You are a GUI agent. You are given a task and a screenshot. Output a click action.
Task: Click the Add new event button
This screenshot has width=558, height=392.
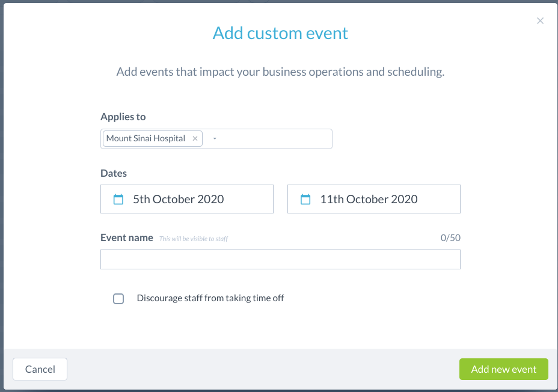pos(503,369)
